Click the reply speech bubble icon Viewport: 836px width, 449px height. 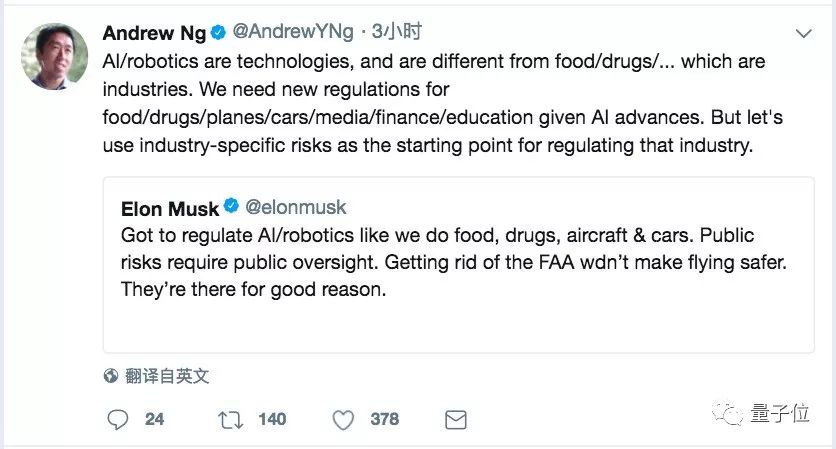[x=118, y=419]
